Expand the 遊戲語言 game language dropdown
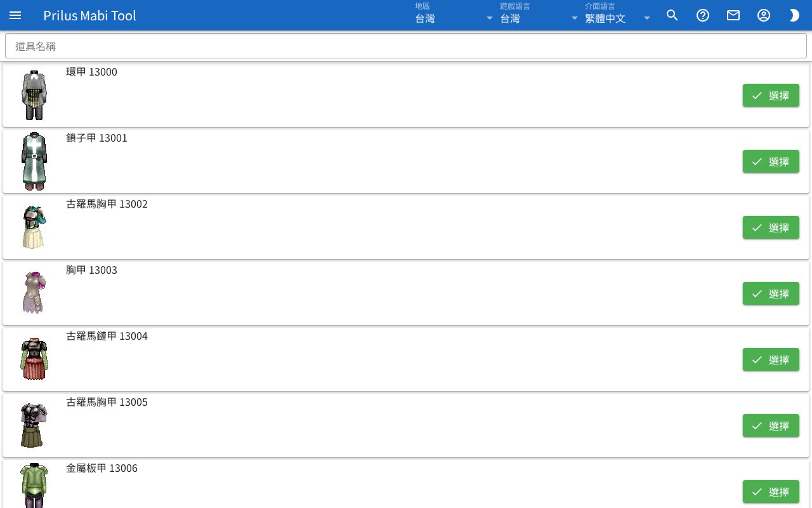 539,15
